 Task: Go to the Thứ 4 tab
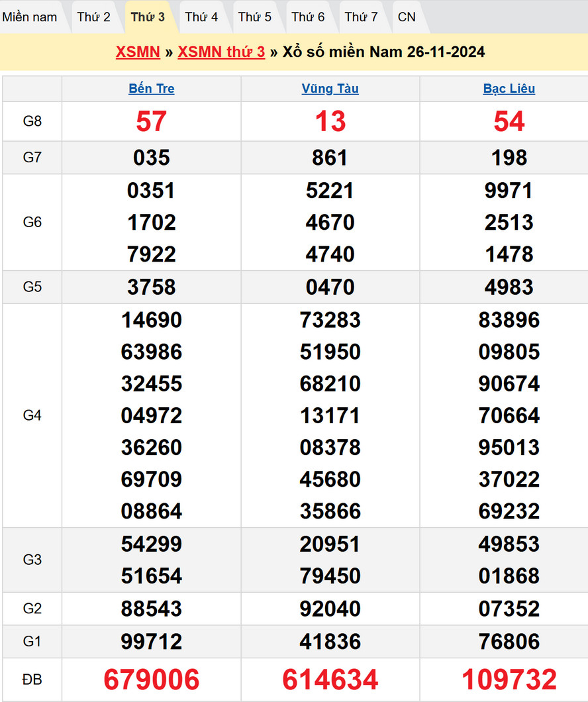pos(201,17)
